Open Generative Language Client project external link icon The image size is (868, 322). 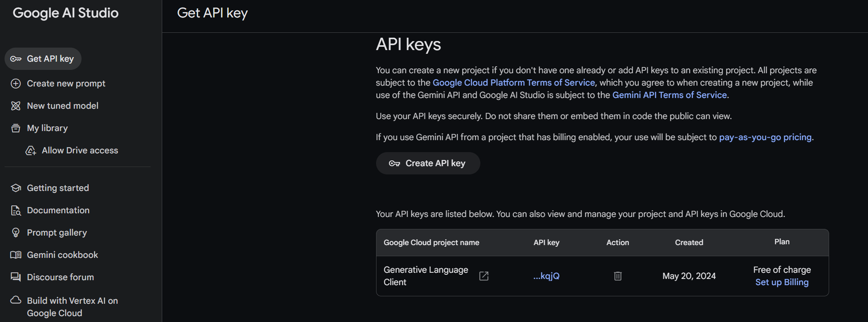[x=483, y=276]
